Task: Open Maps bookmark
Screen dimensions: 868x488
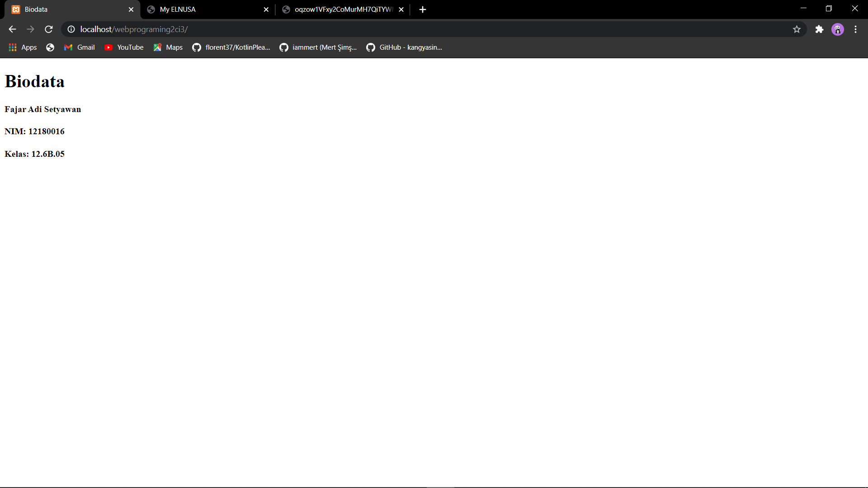Action: tap(168, 47)
